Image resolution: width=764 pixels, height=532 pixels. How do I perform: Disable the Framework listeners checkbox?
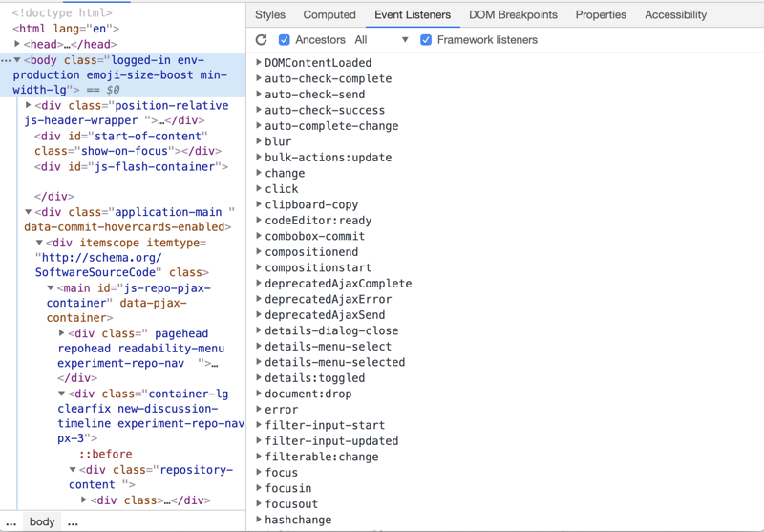point(426,40)
